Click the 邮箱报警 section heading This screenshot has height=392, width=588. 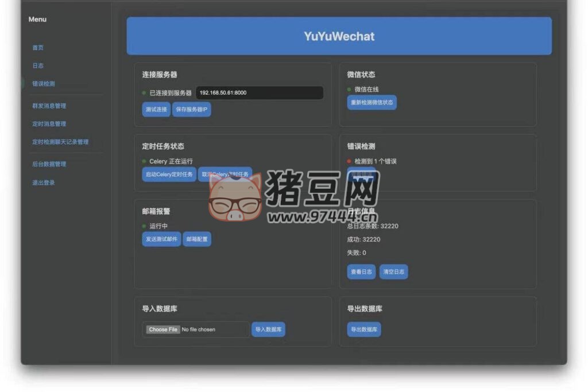(156, 211)
